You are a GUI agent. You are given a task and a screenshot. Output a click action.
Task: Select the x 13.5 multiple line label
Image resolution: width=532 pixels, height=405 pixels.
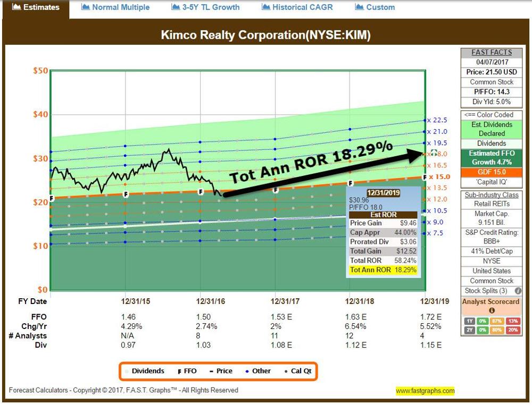point(437,188)
